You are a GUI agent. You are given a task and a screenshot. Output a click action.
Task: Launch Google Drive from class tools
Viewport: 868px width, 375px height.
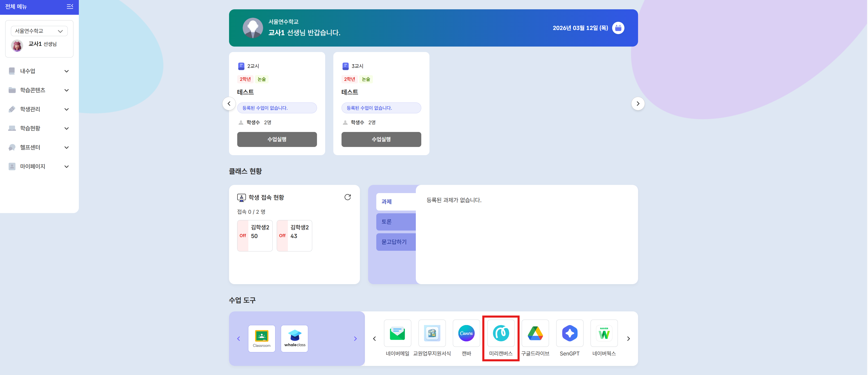tap(535, 333)
